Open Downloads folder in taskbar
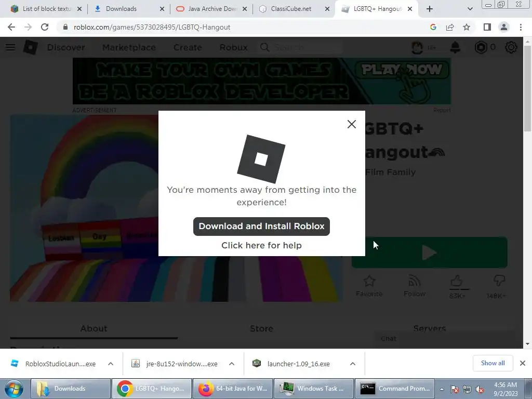Screen dimensions: 532x399 [71, 389]
